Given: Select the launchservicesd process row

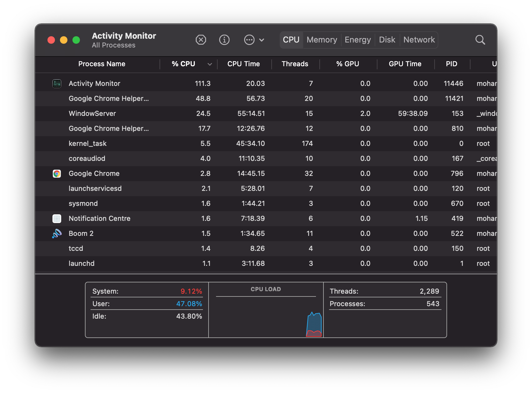Looking at the screenshot, I should 266,189.
